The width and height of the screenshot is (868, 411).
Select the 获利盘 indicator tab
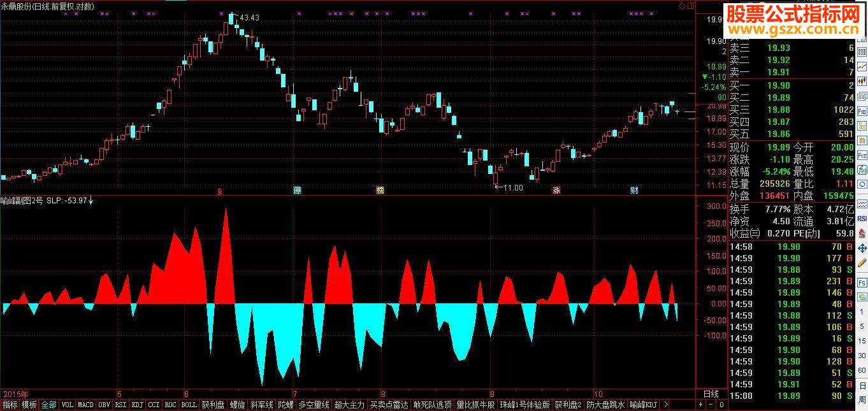(213, 405)
